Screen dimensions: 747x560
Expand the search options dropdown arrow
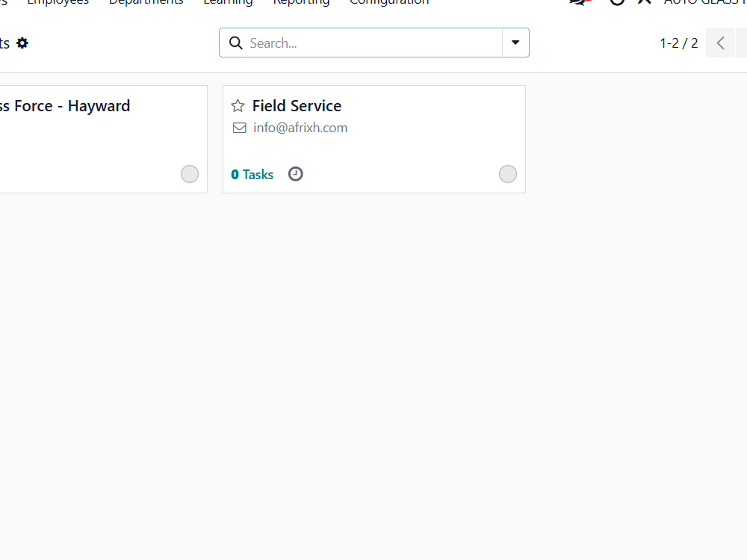coord(515,43)
